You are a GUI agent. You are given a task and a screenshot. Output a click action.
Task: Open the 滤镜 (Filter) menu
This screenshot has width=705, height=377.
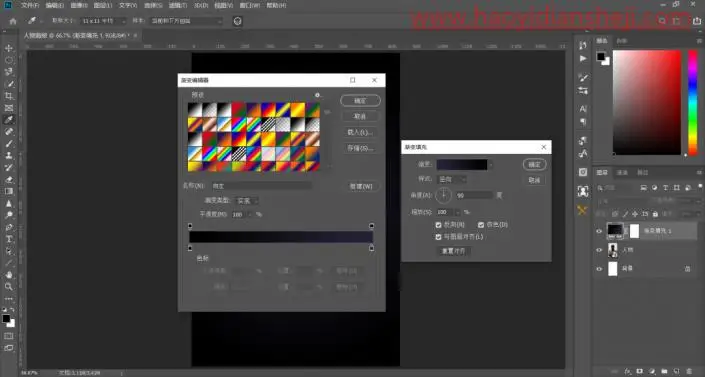tap(178, 5)
